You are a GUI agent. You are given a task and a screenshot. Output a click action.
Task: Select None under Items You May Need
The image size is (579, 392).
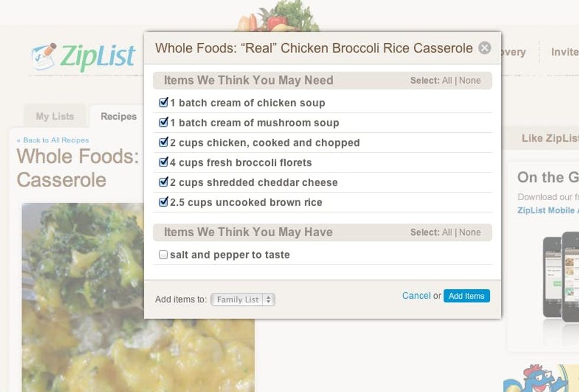pos(470,80)
